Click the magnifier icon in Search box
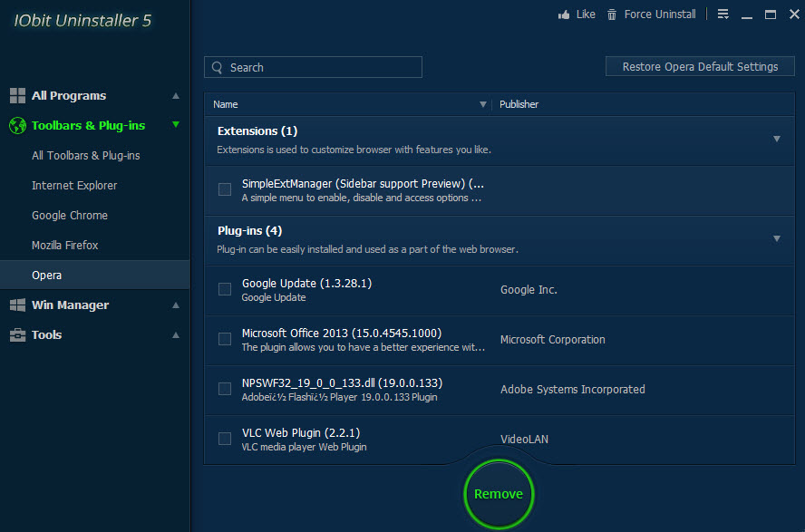Screen dimensions: 805x532 (218, 67)
